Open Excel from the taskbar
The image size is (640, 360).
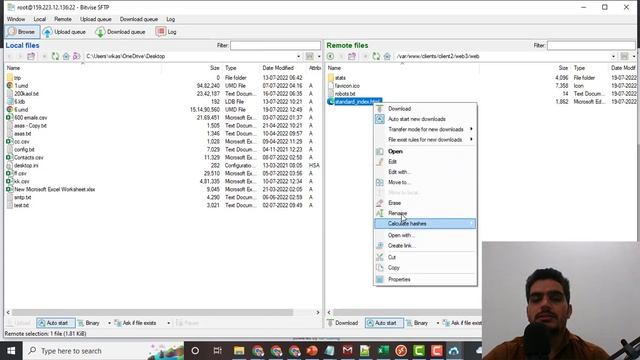[x=383, y=351]
